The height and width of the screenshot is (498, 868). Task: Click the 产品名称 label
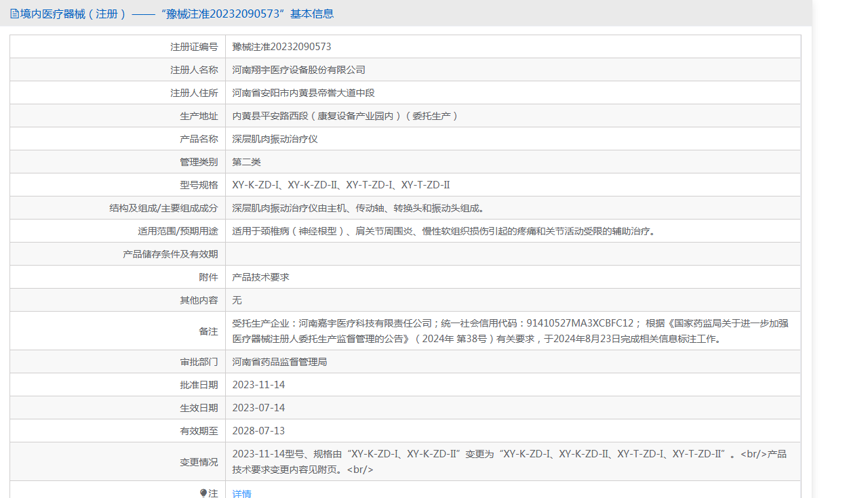[x=199, y=139]
